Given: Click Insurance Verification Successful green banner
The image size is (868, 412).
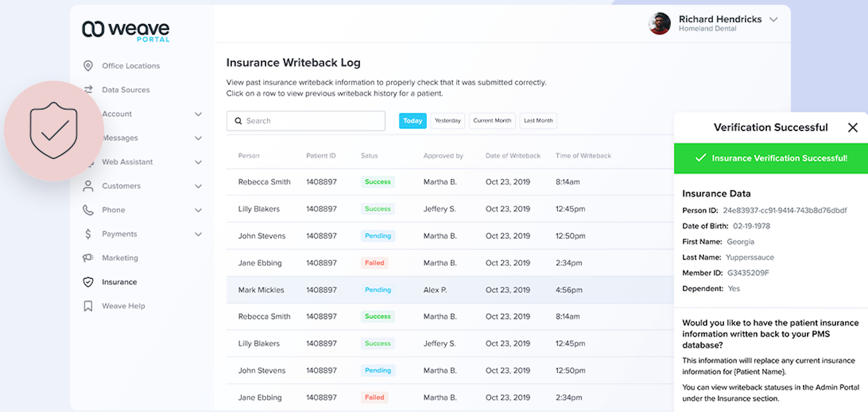Looking at the screenshot, I should pyautogui.click(x=770, y=158).
